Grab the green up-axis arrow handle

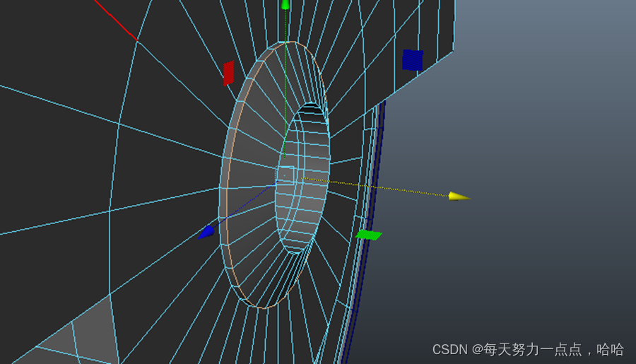coord(285,4)
